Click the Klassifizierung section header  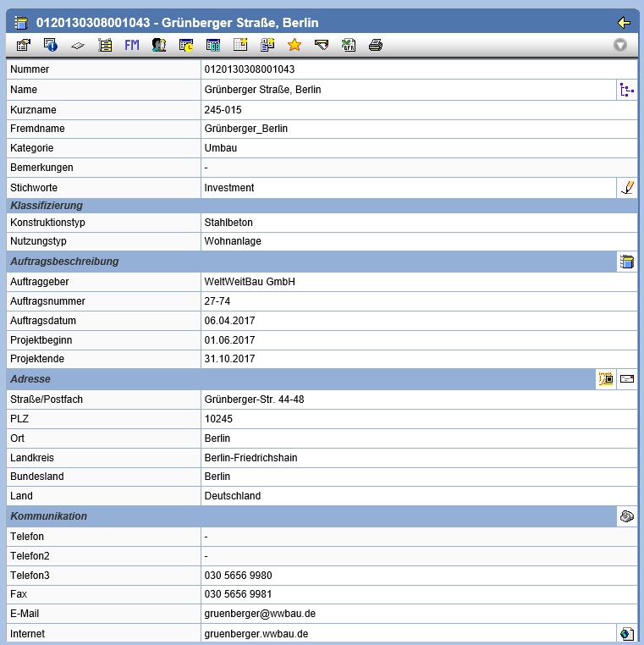[x=46, y=206]
